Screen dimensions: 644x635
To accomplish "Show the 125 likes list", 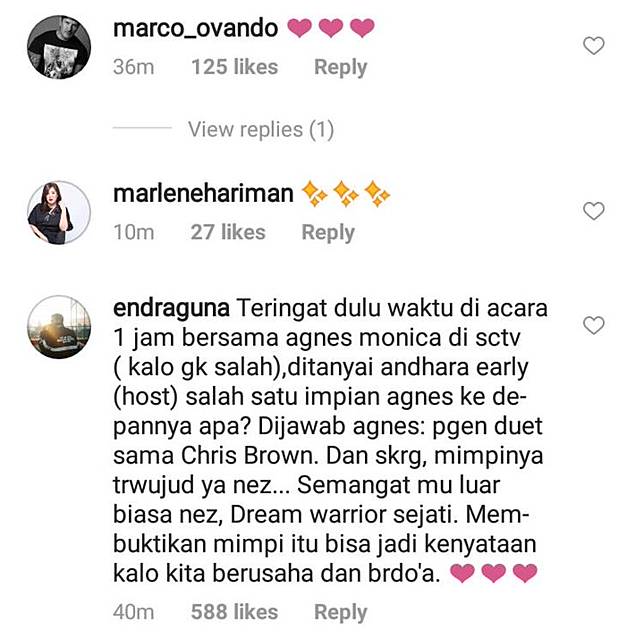I will pyautogui.click(x=235, y=67).
